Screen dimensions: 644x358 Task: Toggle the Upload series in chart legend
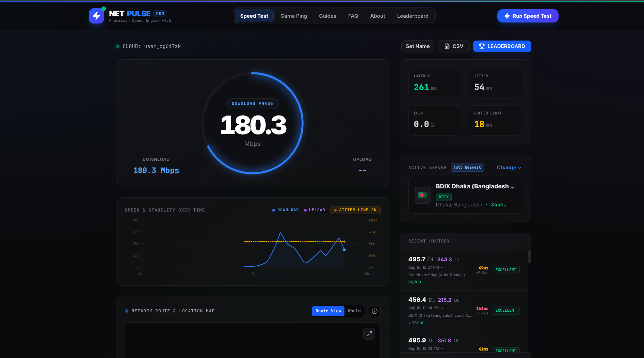point(315,210)
